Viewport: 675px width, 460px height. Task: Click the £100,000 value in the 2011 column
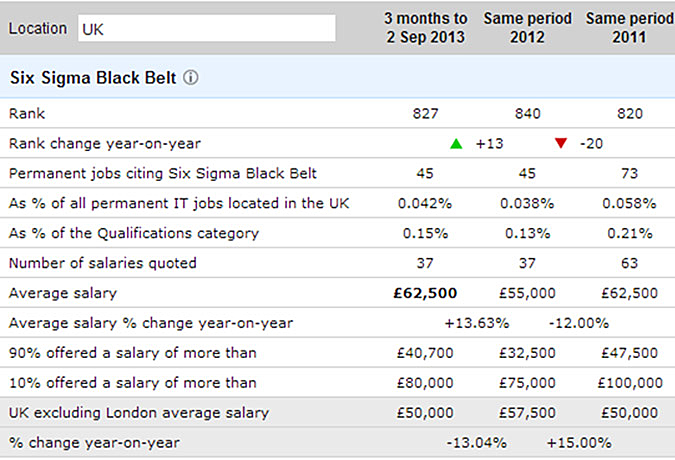pos(629,382)
